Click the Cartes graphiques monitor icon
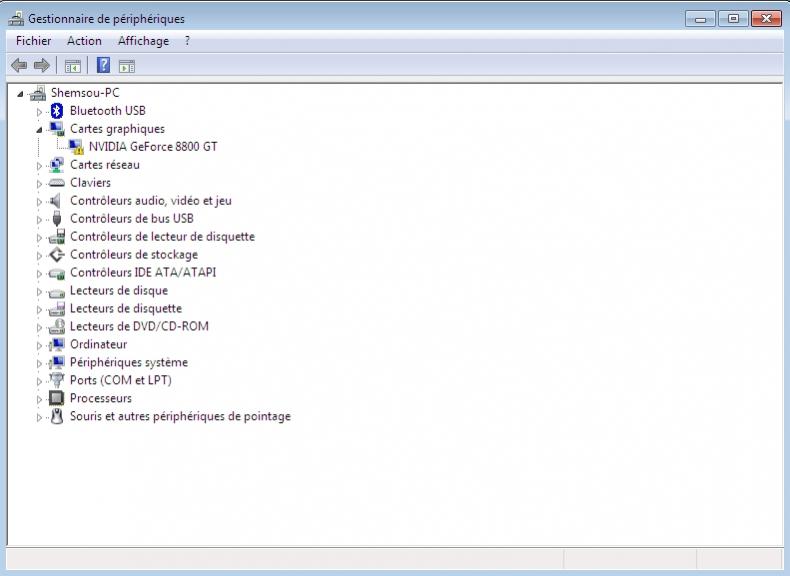Image resolution: width=790 pixels, height=576 pixels. point(57,129)
